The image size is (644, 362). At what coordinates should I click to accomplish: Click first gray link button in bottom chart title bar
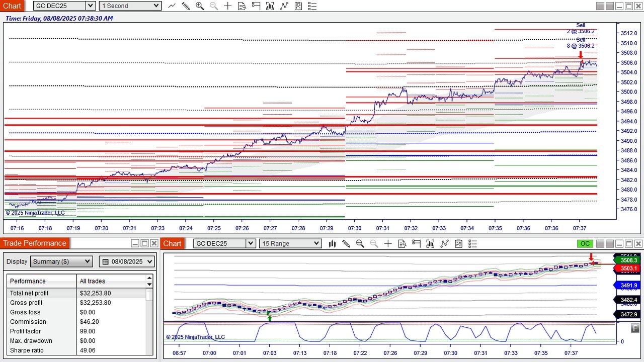pos(600,243)
